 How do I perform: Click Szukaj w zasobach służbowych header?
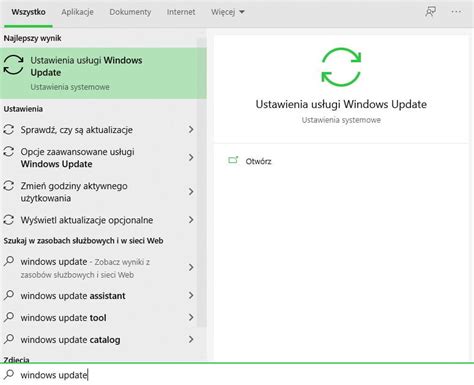[83, 241]
